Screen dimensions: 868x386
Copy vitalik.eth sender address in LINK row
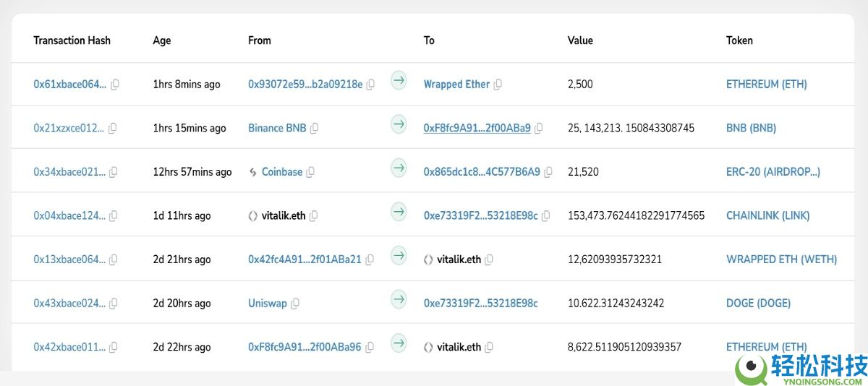(x=314, y=215)
